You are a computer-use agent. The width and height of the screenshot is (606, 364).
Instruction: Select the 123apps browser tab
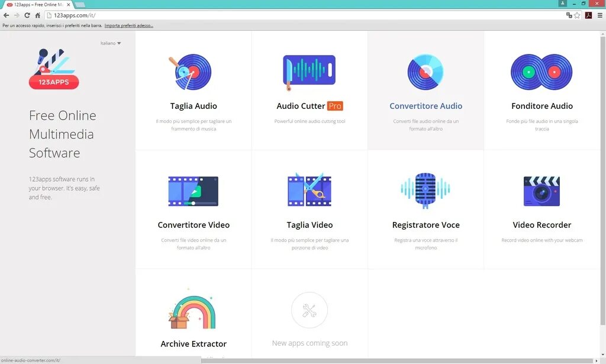[x=37, y=5]
